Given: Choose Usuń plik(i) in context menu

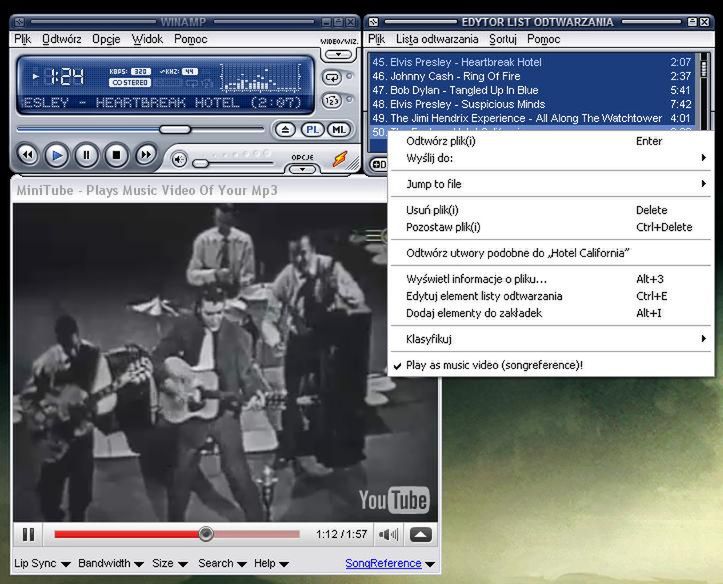Looking at the screenshot, I should point(550,210).
